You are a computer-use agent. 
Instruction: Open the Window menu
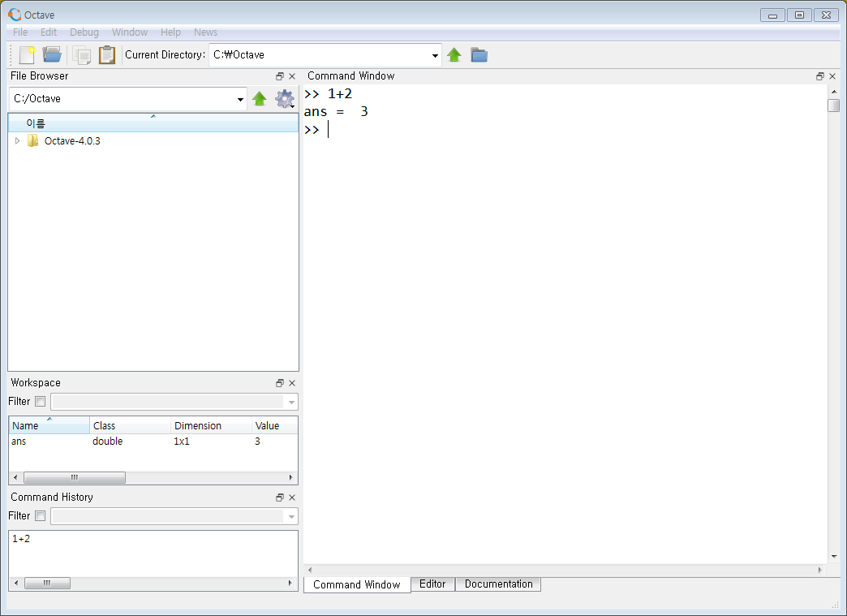click(130, 32)
